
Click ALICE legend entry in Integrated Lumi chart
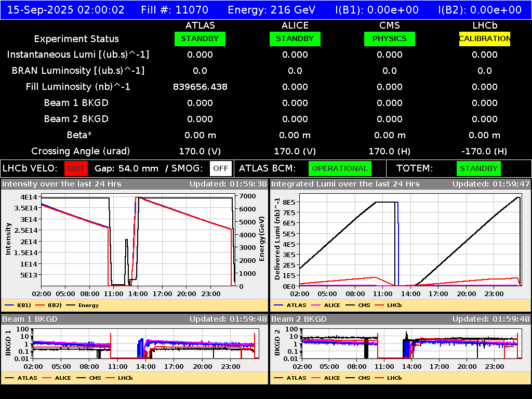coord(326,305)
